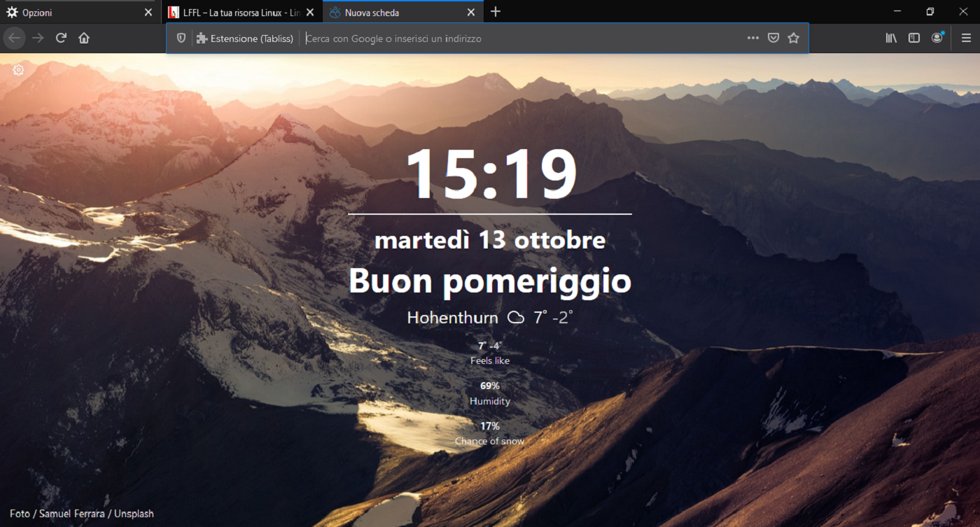Bookmark this page with the star
Screen dimensions: 980x527
pyautogui.click(x=794, y=38)
